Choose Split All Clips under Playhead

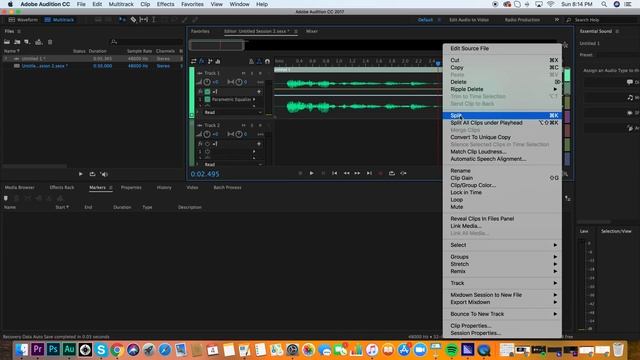pos(502,123)
